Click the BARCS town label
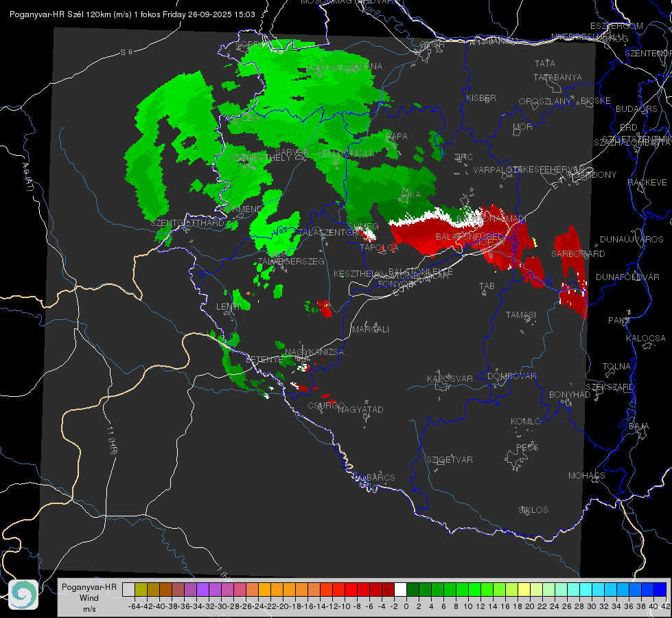The width and height of the screenshot is (672, 618). coord(380,477)
